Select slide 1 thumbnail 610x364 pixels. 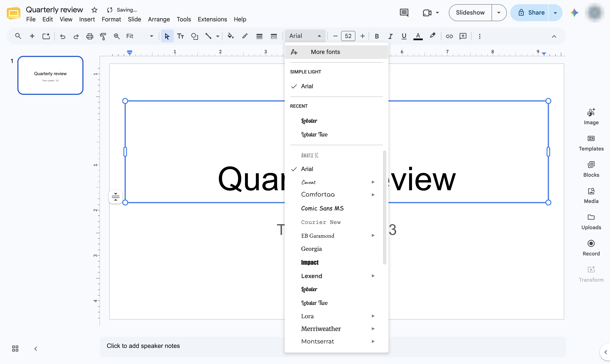pyautogui.click(x=50, y=75)
